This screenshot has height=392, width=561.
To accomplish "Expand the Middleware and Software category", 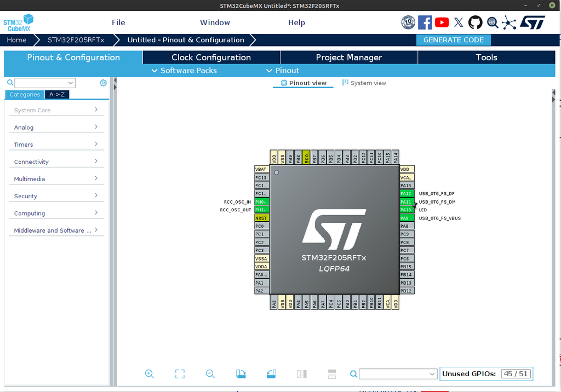I will pyautogui.click(x=56, y=230).
